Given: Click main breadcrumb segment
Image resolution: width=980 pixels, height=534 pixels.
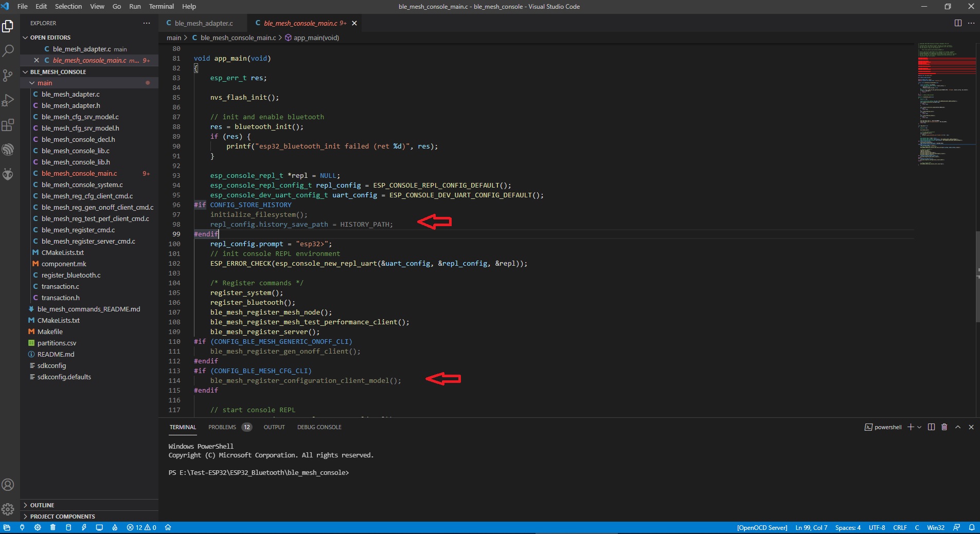Looking at the screenshot, I should (x=174, y=38).
